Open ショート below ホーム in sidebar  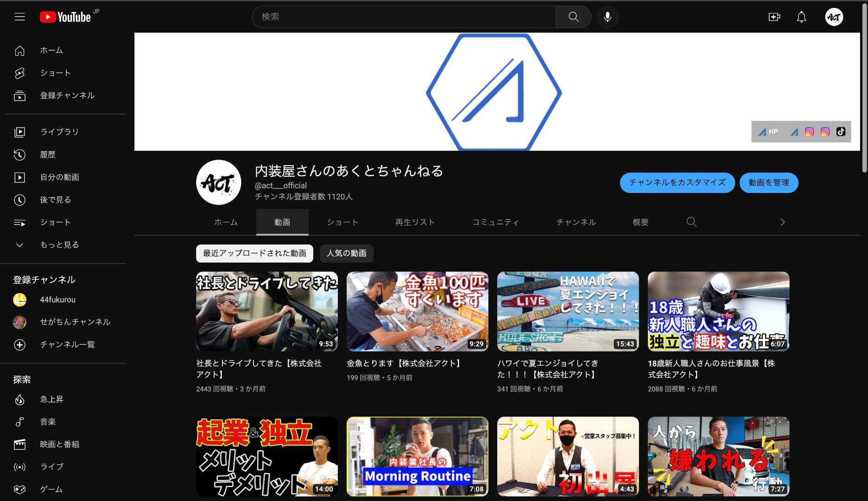[x=63, y=73]
